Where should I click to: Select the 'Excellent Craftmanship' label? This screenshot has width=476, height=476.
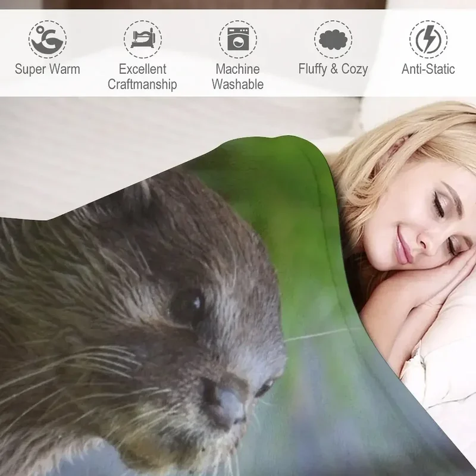[x=142, y=77]
